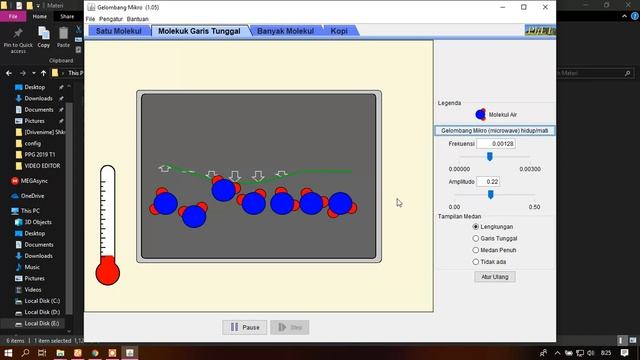Toggle Gelombang Mikro (microwave) hidup/mati button
Image resolution: width=640 pixels, height=360 pixels.
(494, 131)
